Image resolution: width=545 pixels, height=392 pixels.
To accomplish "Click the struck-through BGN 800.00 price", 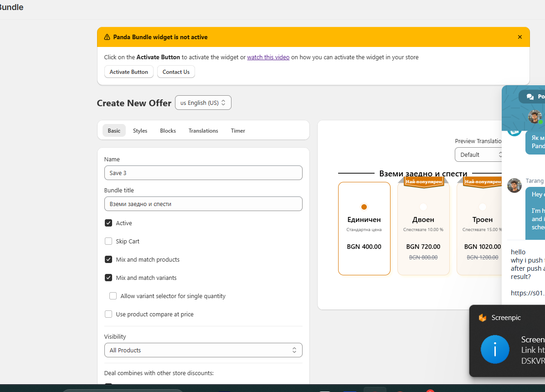I will click(x=423, y=258).
